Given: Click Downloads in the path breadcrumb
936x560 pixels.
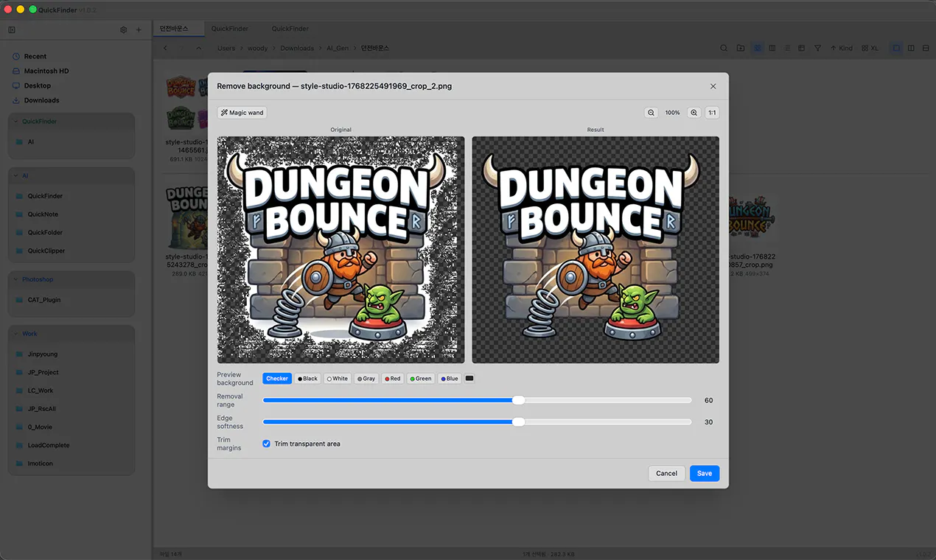Looking at the screenshot, I should 297,49.
